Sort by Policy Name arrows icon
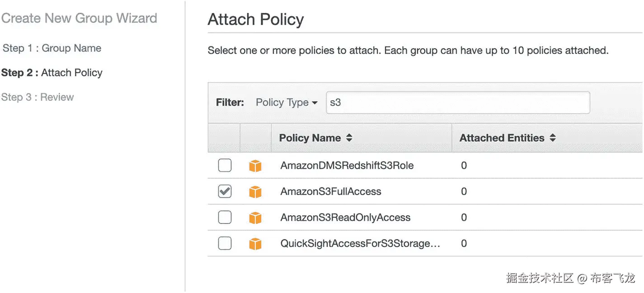 [x=349, y=138]
